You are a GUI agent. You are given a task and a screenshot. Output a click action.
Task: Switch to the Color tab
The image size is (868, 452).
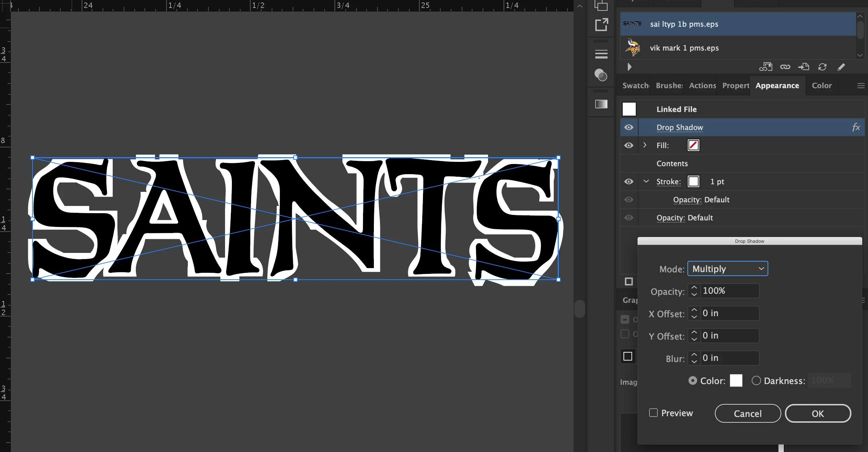coord(821,86)
